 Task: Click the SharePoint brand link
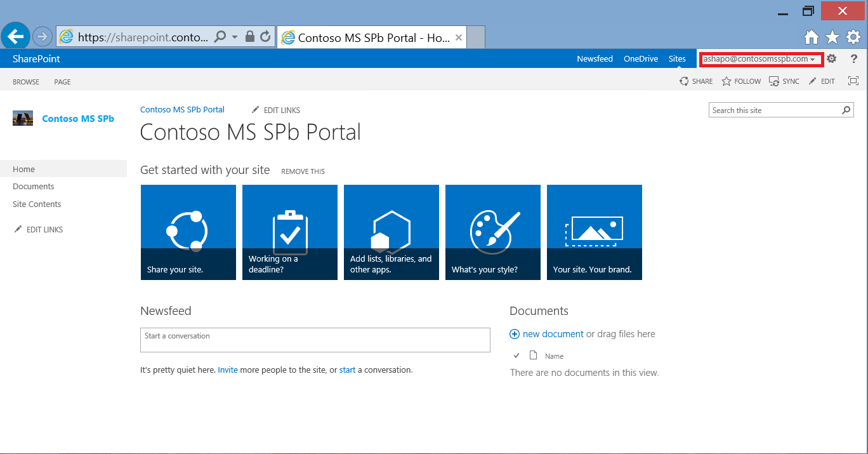click(x=36, y=58)
